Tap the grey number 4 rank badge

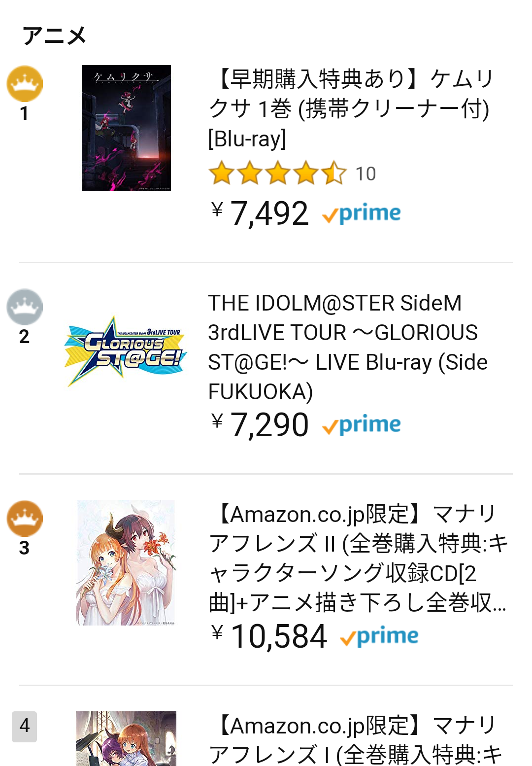pyautogui.click(x=25, y=726)
